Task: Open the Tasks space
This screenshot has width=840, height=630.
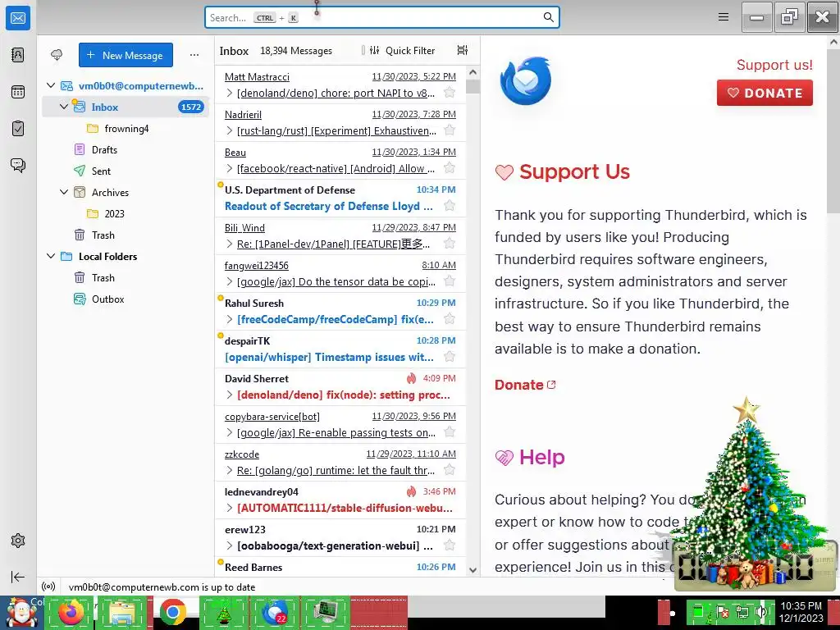Action: [x=18, y=129]
